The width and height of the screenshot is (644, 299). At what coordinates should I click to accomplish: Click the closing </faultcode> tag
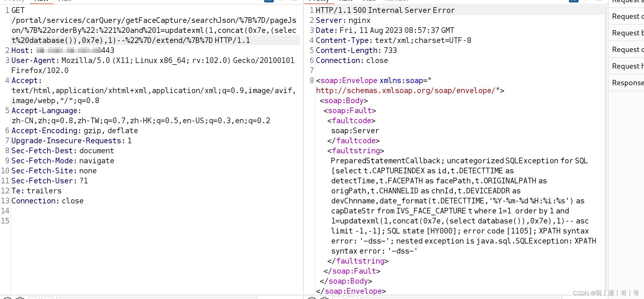(x=354, y=141)
